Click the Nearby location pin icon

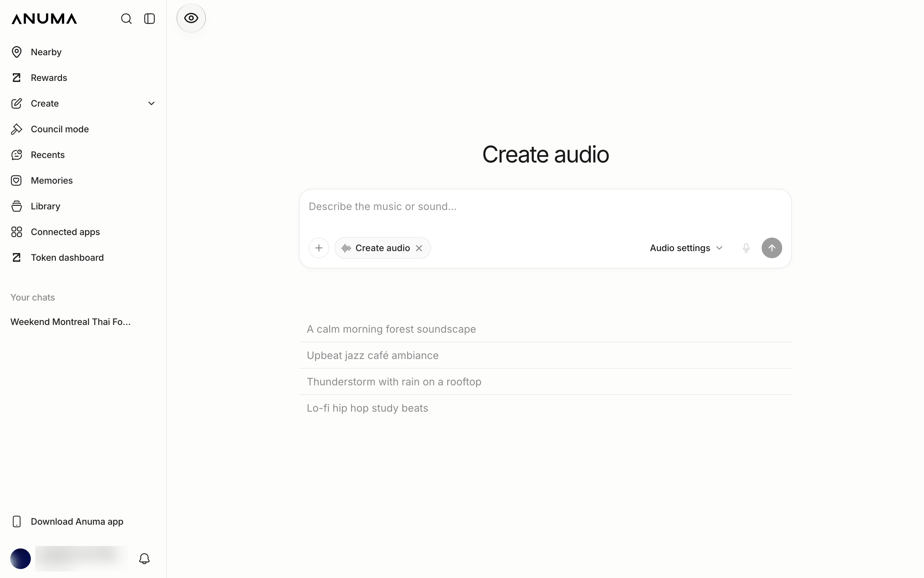click(16, 52)
